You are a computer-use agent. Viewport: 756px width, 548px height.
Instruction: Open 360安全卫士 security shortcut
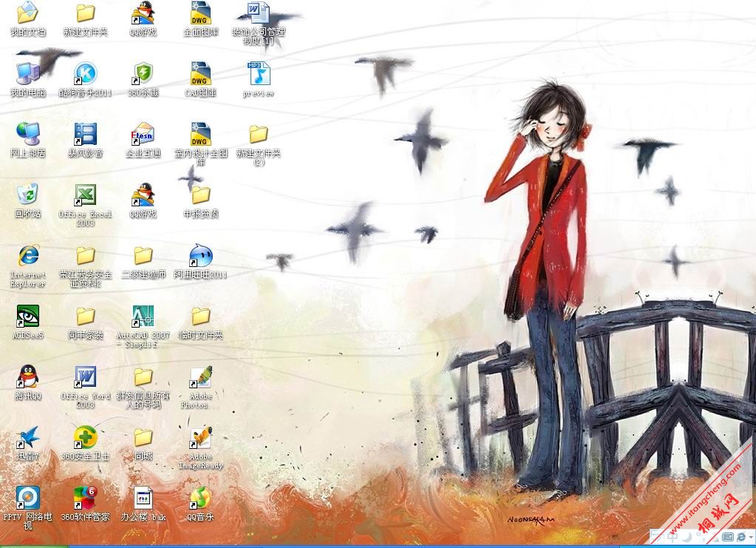point(86,438)
